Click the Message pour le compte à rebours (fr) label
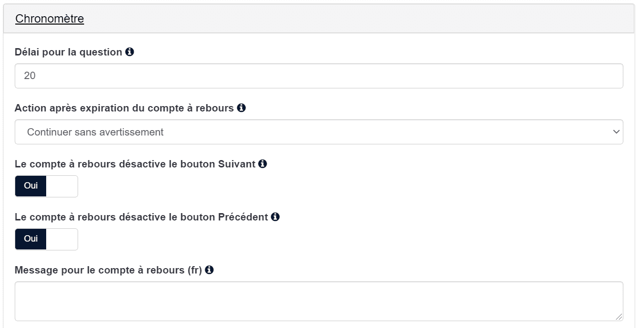Image resolution: width=644 pixels, height=328 pixels. 109,270
